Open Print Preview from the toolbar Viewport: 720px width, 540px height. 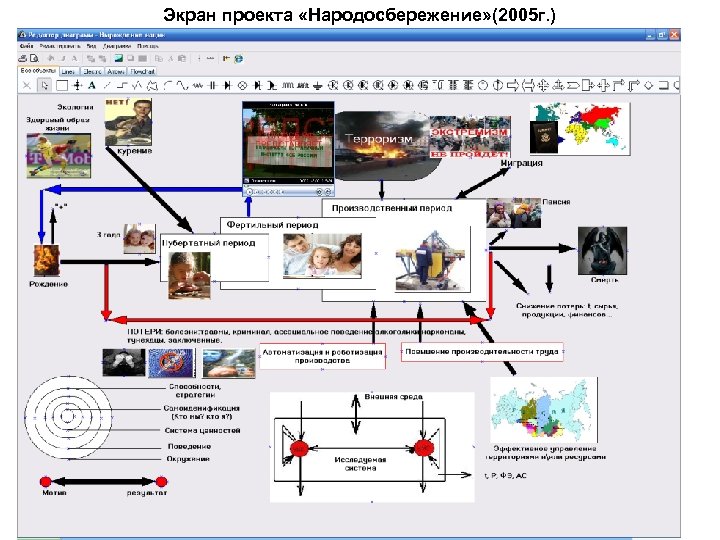click(34, 58)
